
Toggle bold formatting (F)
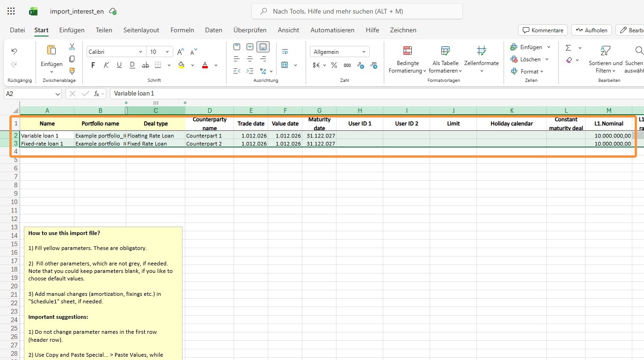click(x=93, y=65)
